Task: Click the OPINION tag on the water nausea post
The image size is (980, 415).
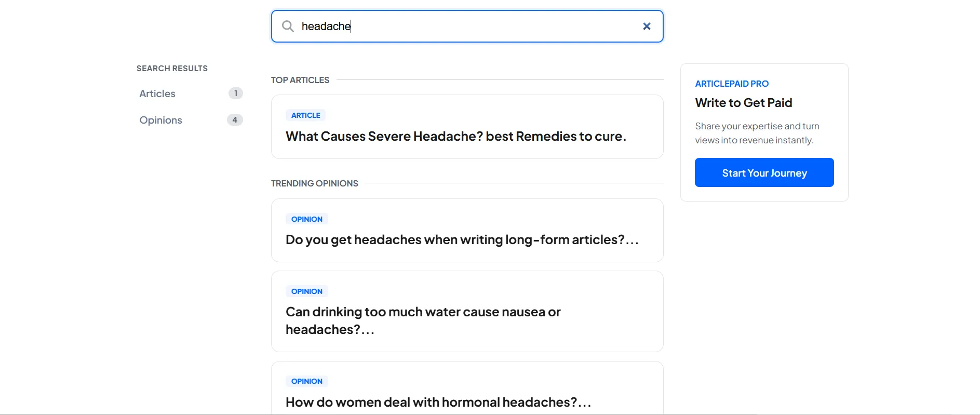Action: click(x=307, y=291)
